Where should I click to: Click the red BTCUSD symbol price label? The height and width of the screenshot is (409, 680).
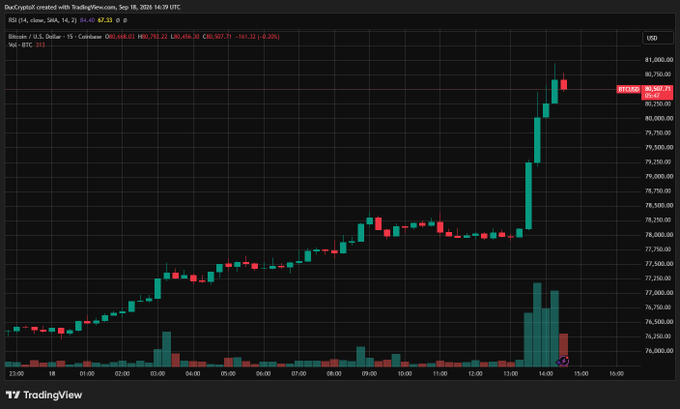point(628,89)
